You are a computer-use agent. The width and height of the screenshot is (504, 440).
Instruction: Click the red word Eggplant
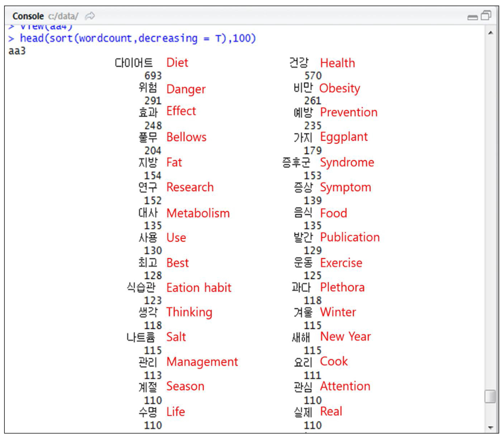[x=344, y=137]
